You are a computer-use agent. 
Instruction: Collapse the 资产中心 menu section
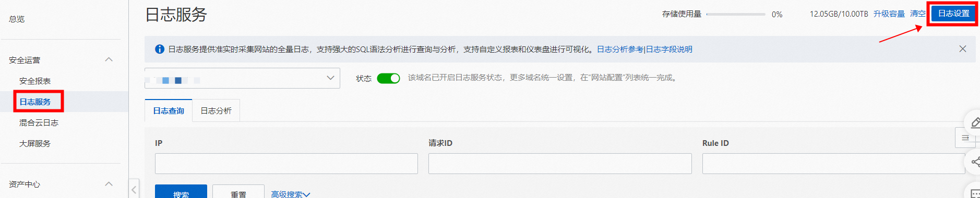click(x=109, y=183)
